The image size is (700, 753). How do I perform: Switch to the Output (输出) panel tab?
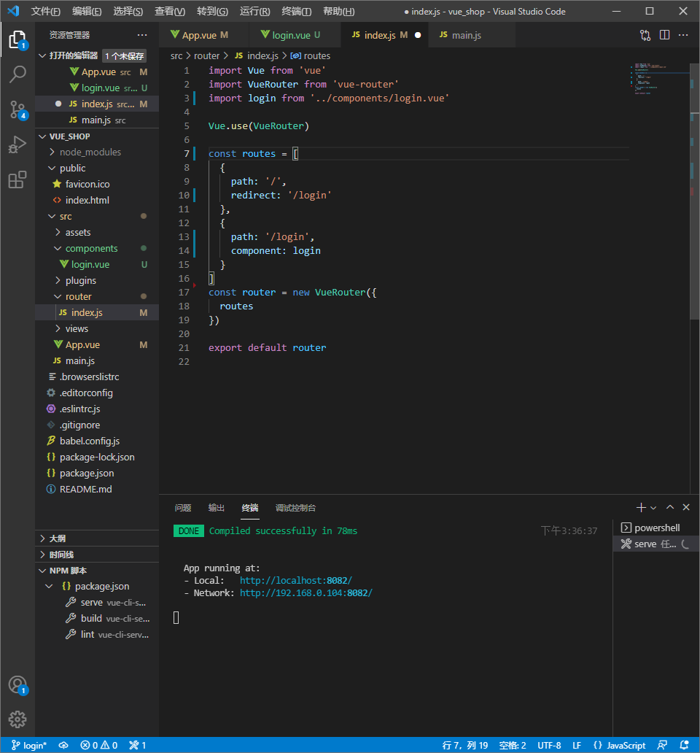click(x=217, y=508)
